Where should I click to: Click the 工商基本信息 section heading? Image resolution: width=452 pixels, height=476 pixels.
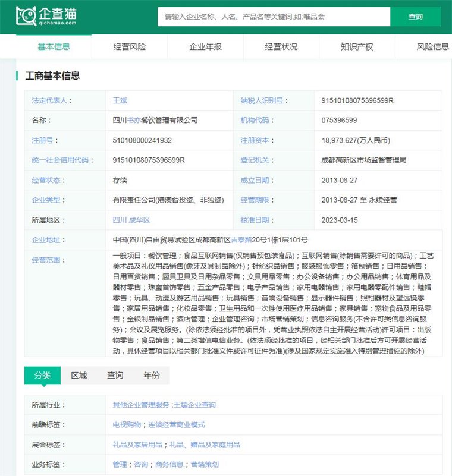(52, 75)
